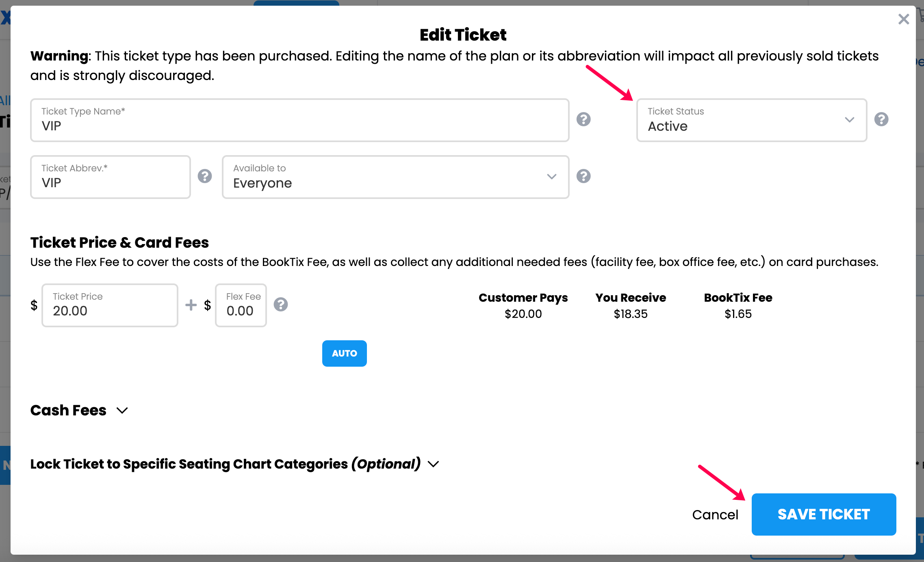Open the Ticket Status dropdown
Screen dimensions: 924x562
[752, 120]
